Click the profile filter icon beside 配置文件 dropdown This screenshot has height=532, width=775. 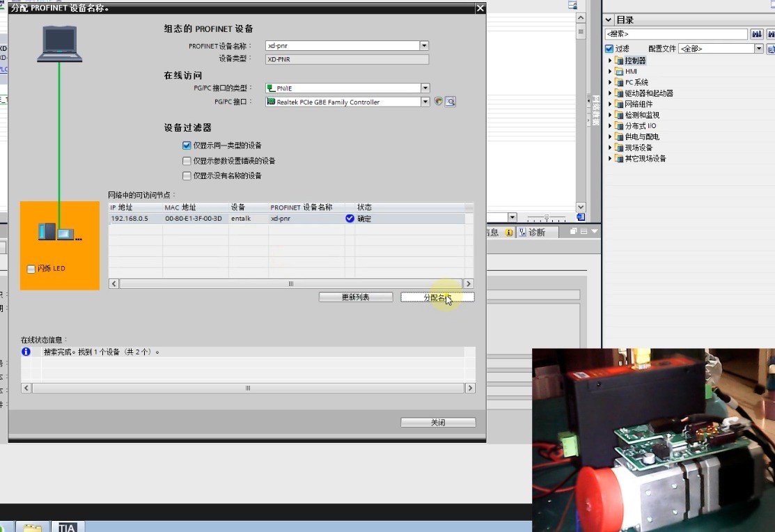(771, 49)
